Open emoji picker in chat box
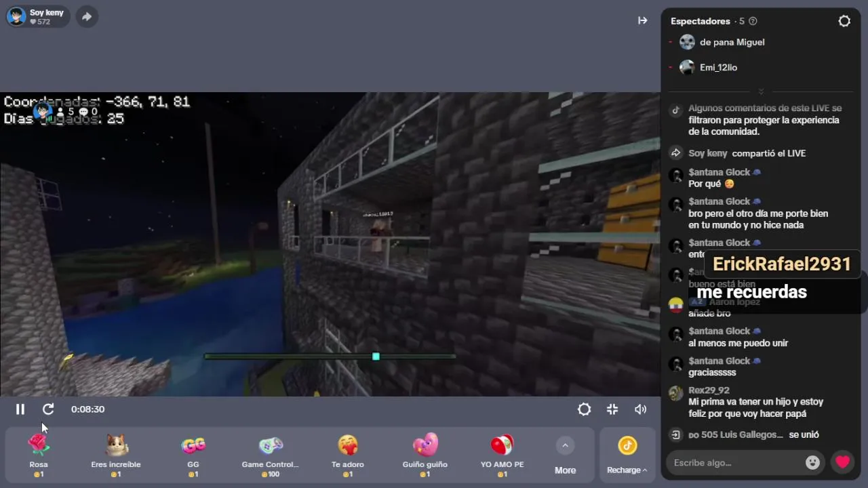 812,463
